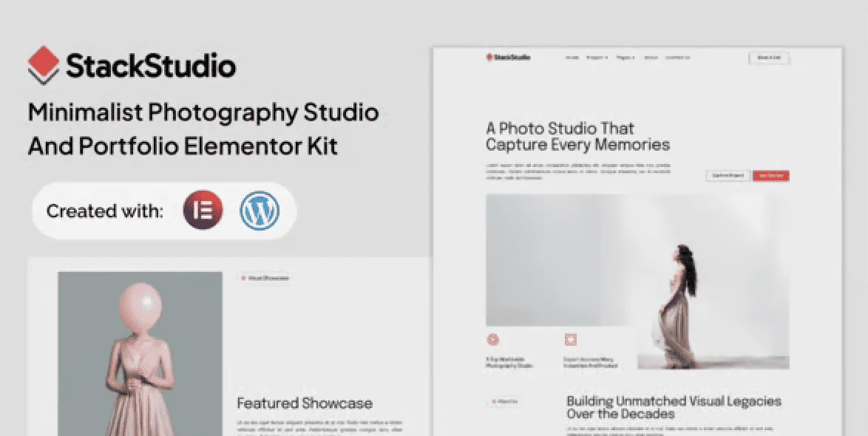Click 'Minimalist Photography Studio' heading line
This screenshot has height=436, width=868.
[x=203, y=113]
